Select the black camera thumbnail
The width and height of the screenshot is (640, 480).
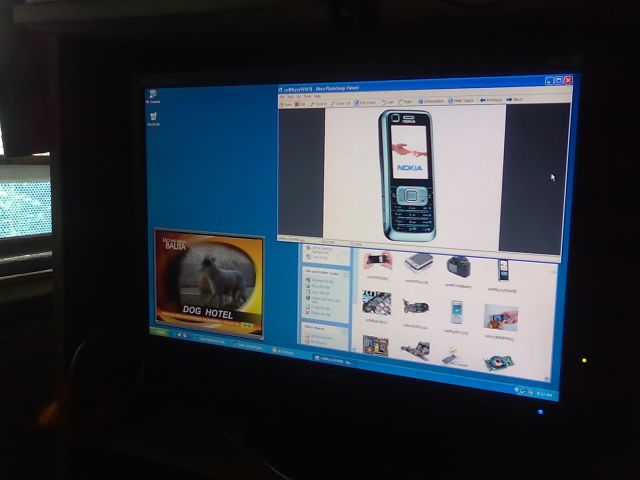(x=459, y=267)
